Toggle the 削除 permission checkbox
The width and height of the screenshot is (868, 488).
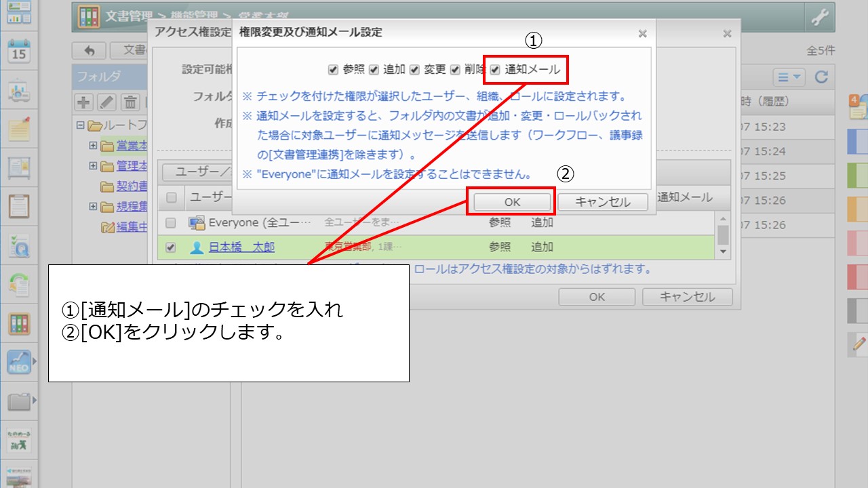(x=454, y=69)
